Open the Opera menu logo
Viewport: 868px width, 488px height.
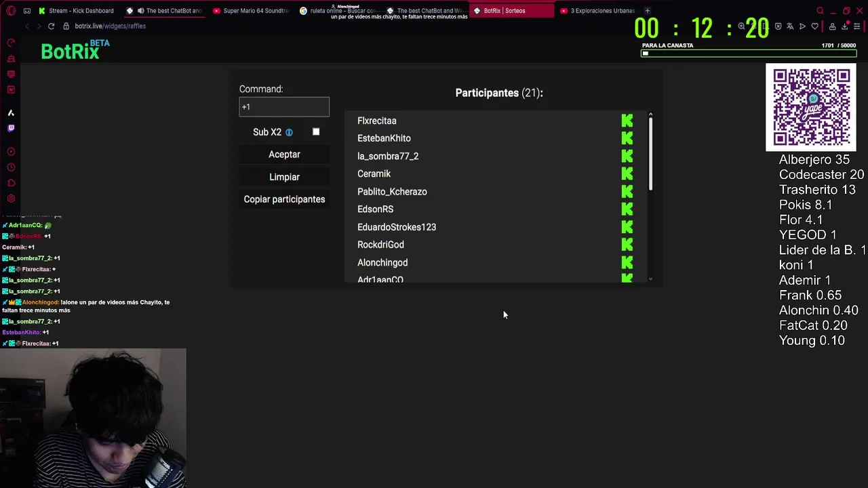coord(11,11)
